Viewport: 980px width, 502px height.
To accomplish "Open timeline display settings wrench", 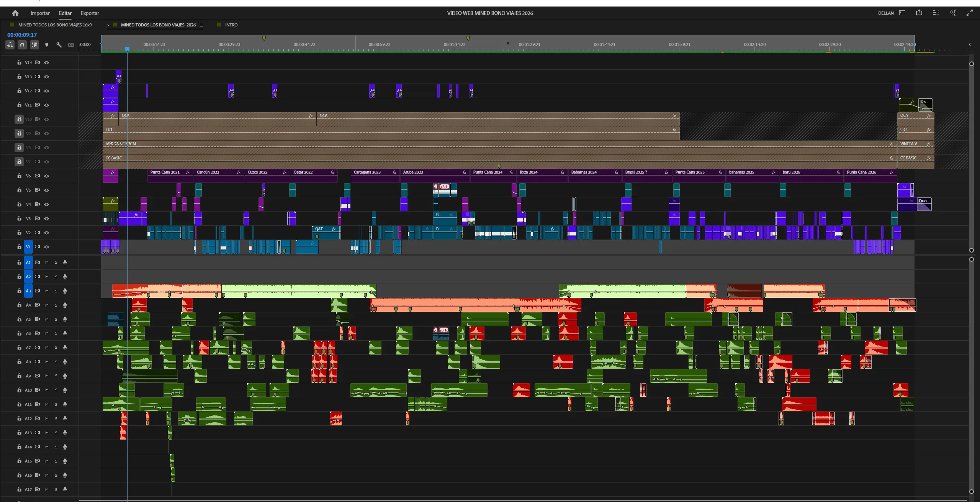I will pos(59,45).
